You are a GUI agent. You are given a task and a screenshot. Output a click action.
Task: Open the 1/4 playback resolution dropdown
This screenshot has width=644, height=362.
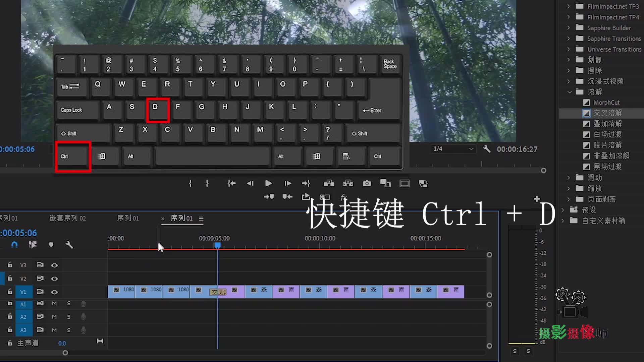tap(453, 149)
